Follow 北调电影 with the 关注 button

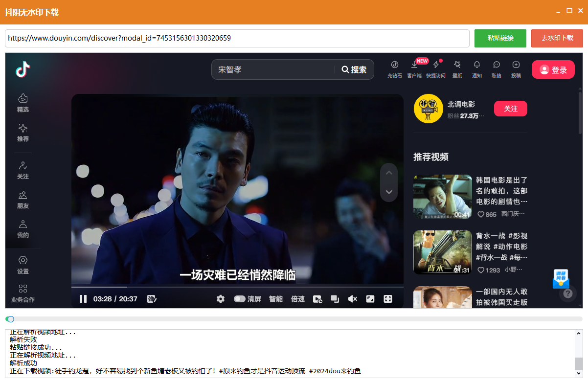(x=511, y=109)
